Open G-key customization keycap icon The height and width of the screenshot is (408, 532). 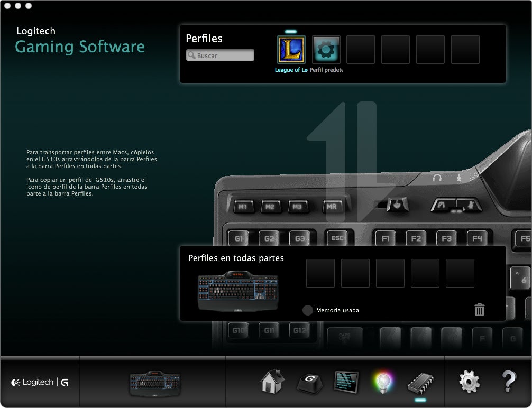click(309, 383)
